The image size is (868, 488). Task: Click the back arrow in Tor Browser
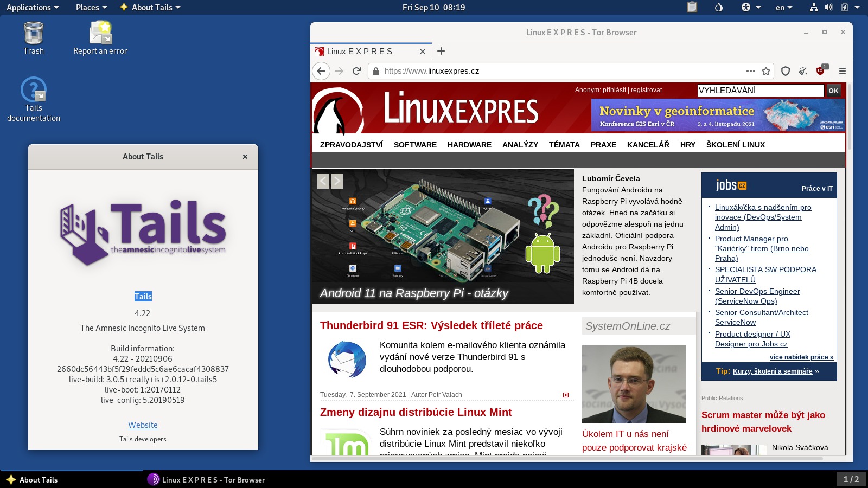tap(321, 71)
